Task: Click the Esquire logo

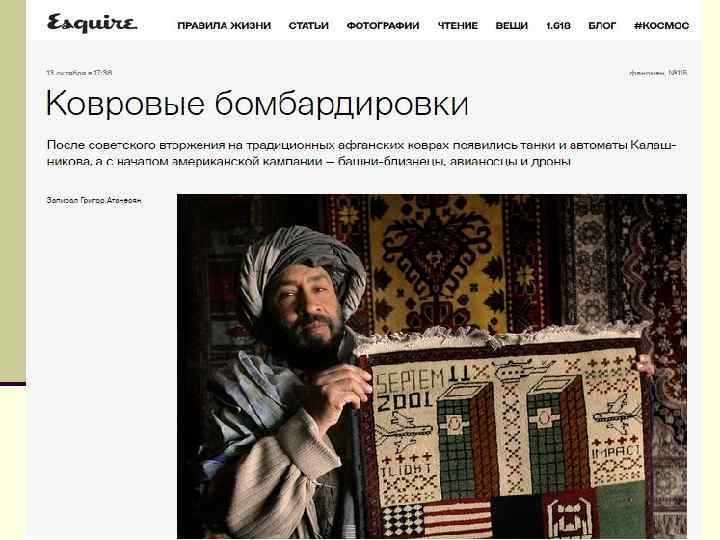Action: tap(92, 23)
